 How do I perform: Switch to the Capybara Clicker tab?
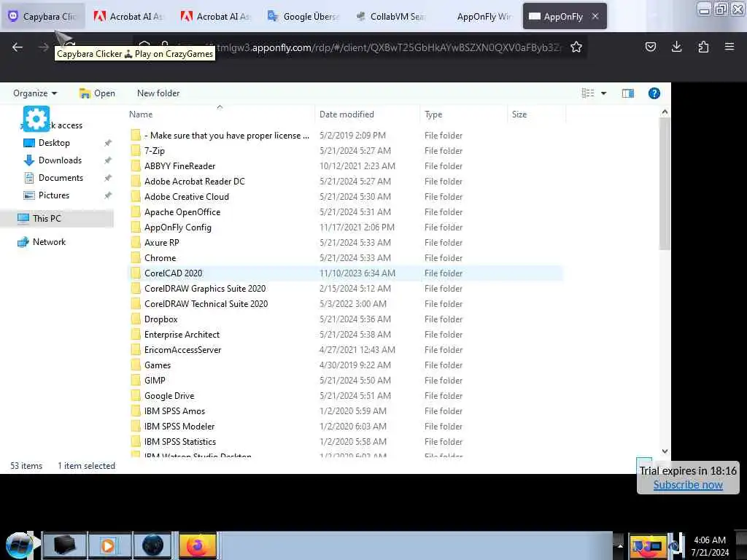click(43, 16)
